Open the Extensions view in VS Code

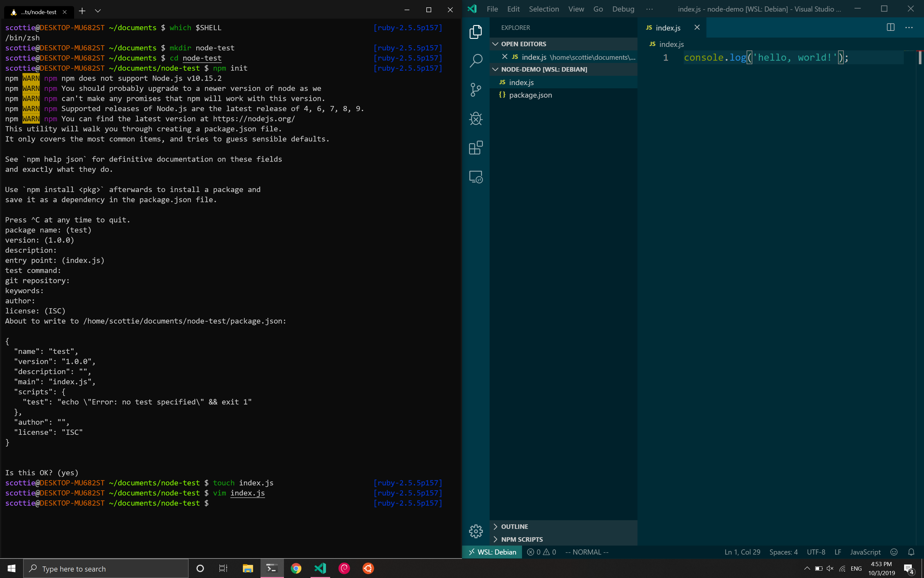pos(476,148)
